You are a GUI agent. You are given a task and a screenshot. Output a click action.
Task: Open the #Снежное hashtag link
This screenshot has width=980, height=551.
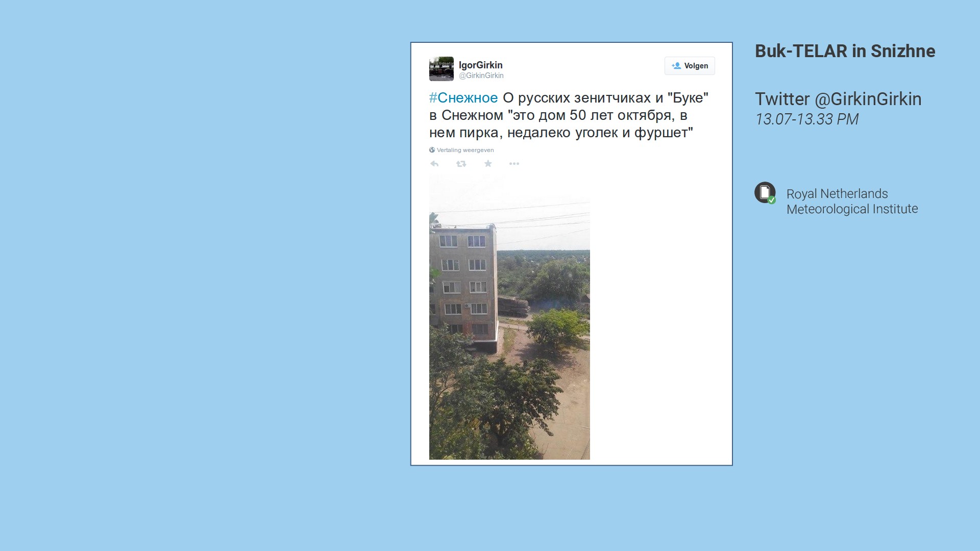click(463, 98)
